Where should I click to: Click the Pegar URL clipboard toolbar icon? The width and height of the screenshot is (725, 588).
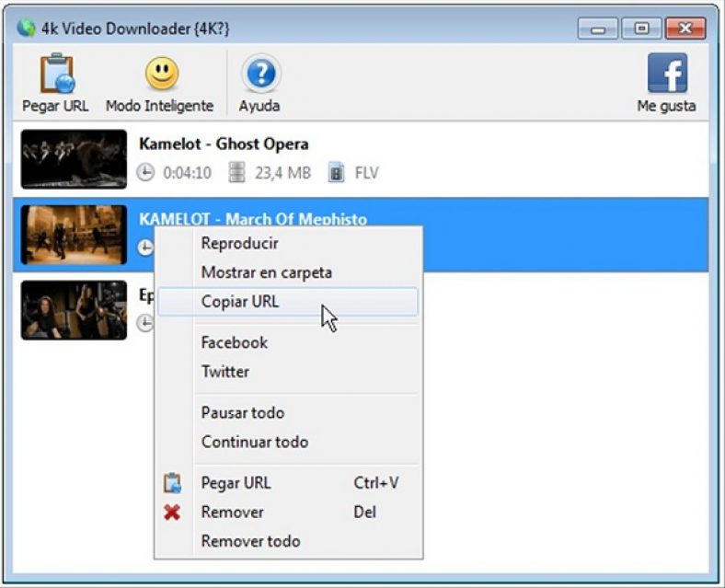57,74
